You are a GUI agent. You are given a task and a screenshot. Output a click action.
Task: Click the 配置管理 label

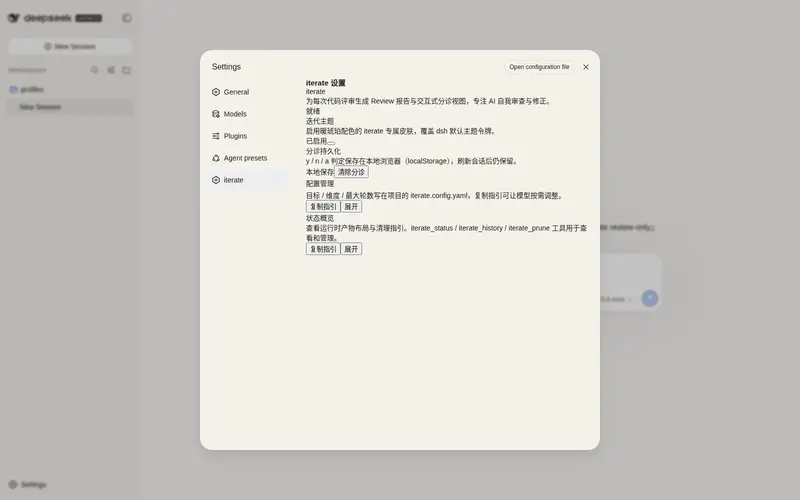[x=320, y=184]
